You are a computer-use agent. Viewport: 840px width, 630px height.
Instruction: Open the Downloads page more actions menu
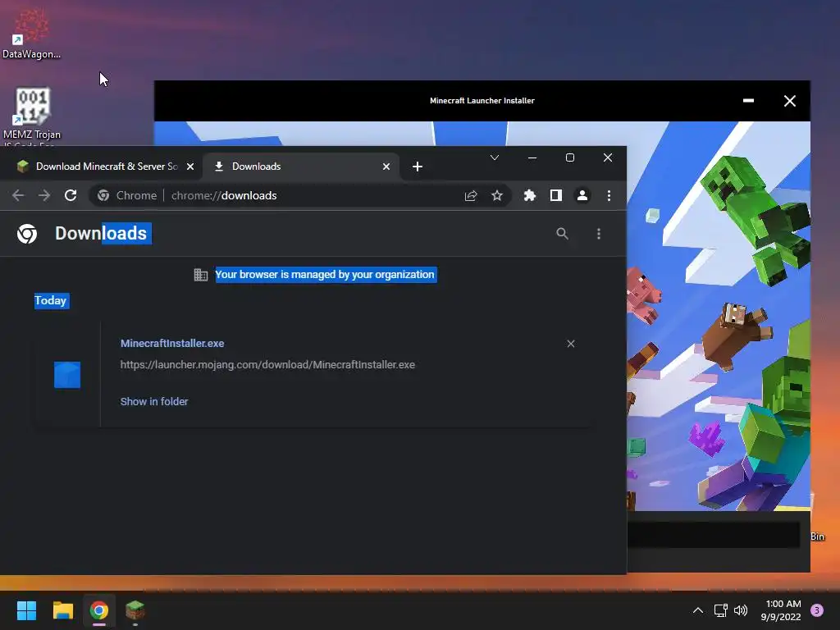click(599, 234)
